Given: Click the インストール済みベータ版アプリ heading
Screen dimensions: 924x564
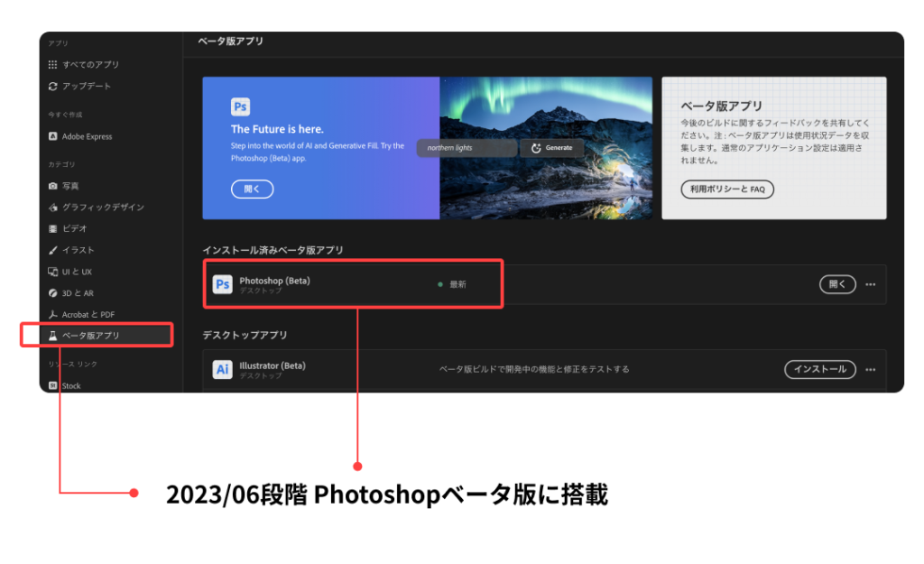Looking at the screenshot, I should click(273, 250).
